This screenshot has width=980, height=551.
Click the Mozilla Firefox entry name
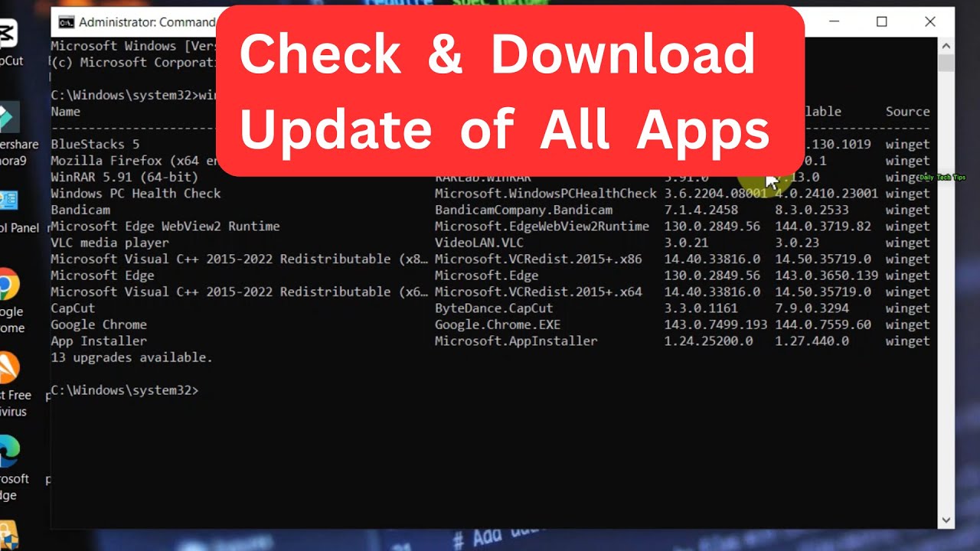135,161
